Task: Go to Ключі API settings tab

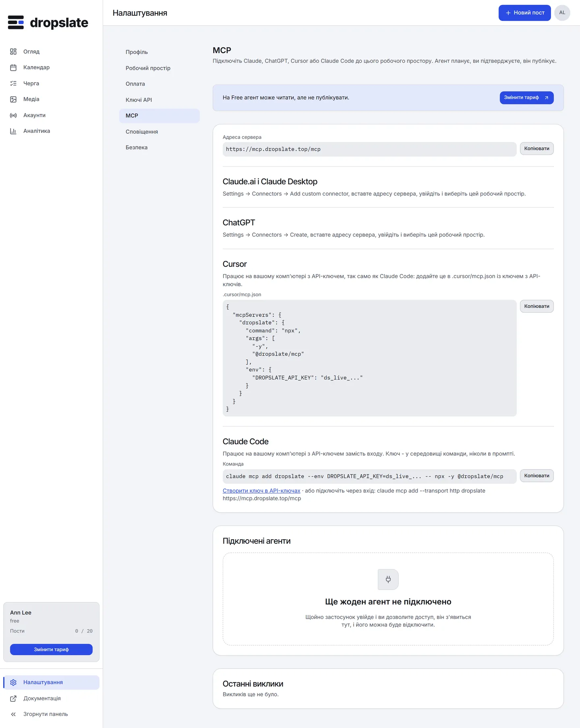Action: click(159, 100)
